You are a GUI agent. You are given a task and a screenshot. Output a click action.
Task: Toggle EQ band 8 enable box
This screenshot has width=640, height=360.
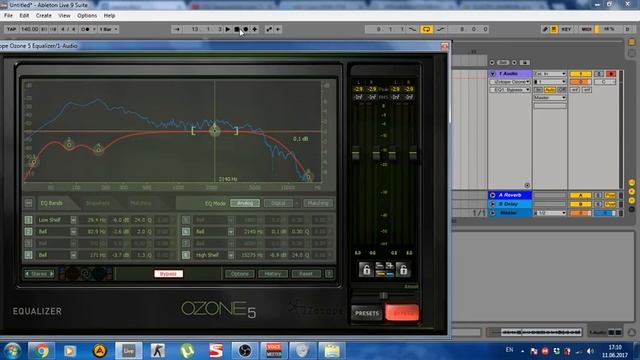coord(186,255)
